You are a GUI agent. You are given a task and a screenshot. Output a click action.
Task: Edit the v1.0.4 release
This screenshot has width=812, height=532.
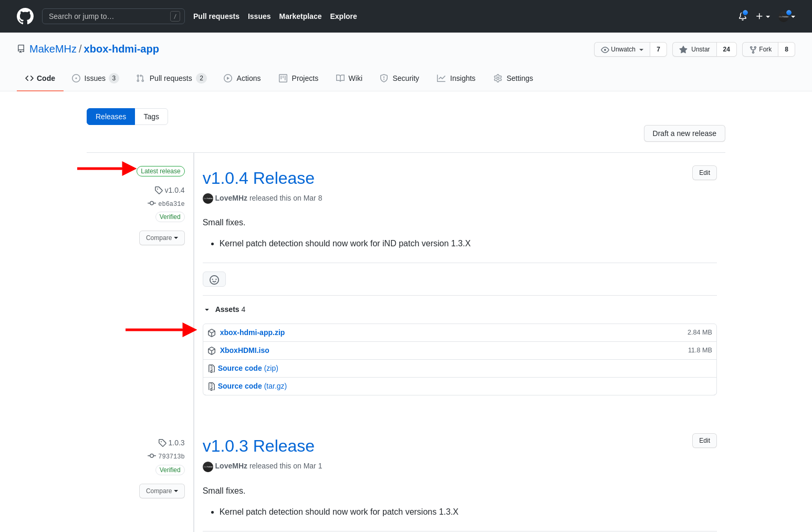click(x=704, y=173)
